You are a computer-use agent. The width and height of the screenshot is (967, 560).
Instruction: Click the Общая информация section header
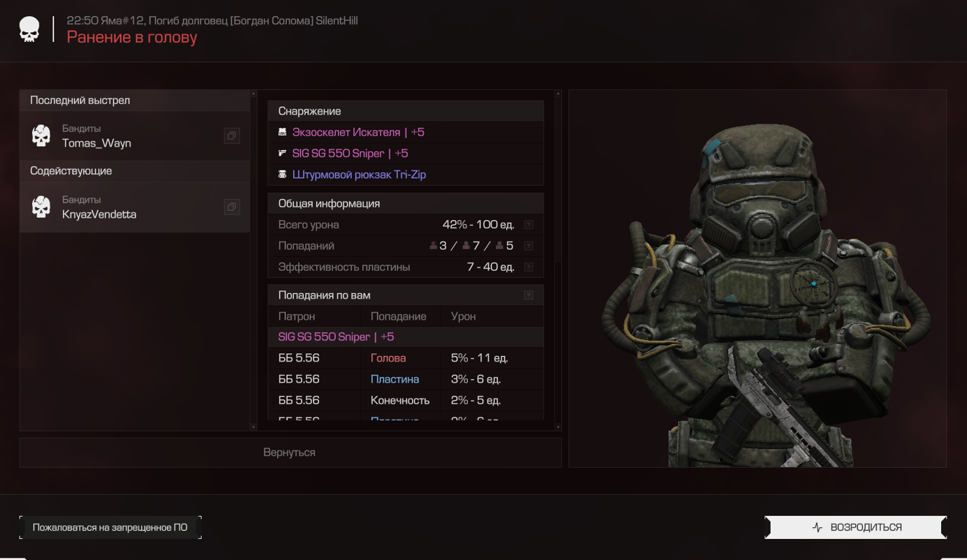tap(406, 203)
